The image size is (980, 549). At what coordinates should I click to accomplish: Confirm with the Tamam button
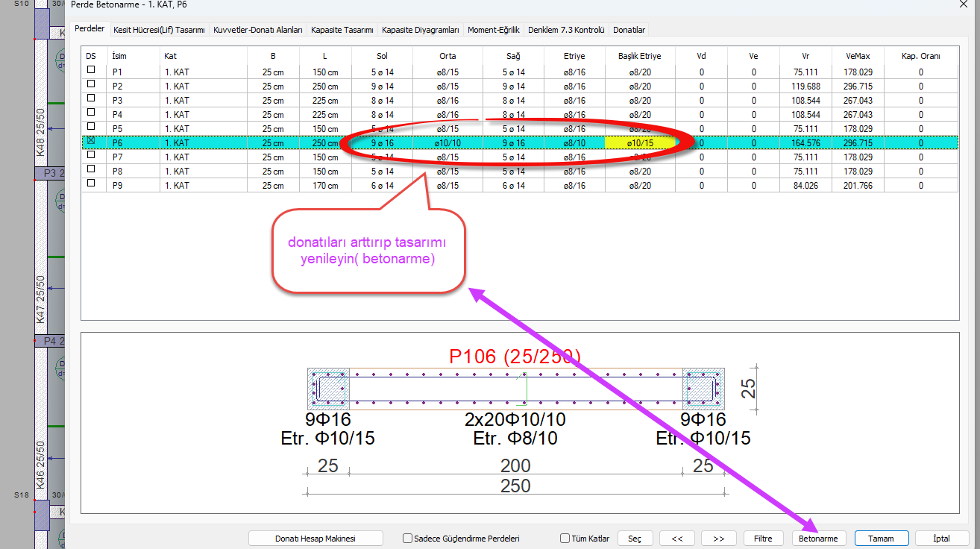click(881, 539)
